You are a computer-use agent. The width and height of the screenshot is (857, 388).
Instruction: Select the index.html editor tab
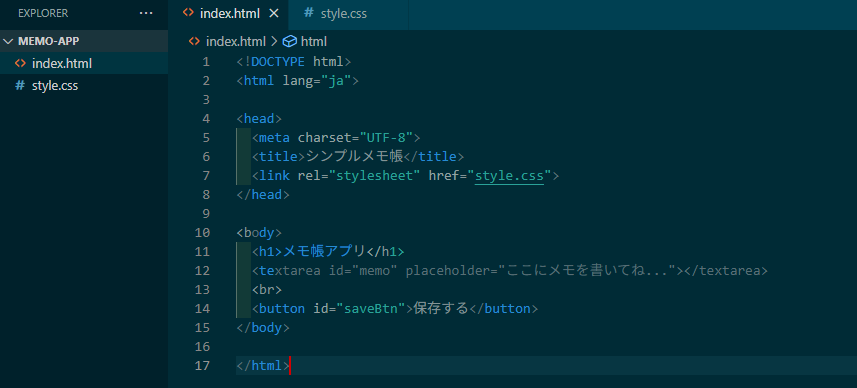[229, 14]
